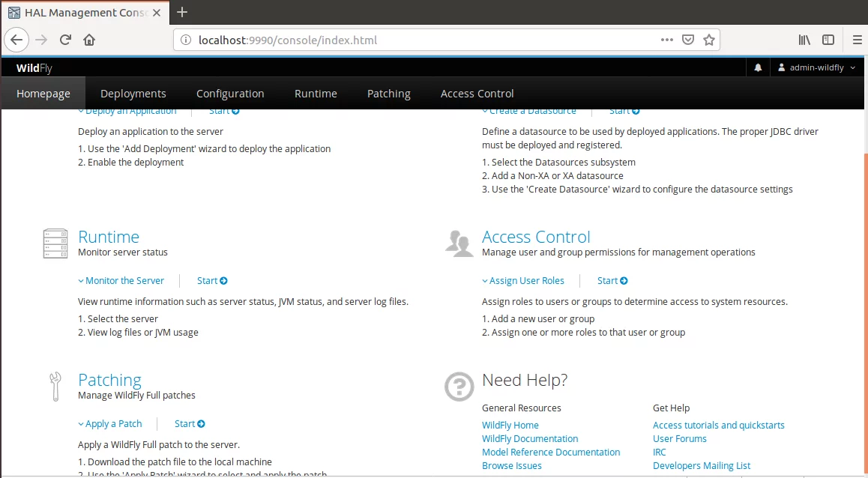Screen dimensions: 868x478
Task: Reload the page with the refresh icon
Action: pos(65,40)
